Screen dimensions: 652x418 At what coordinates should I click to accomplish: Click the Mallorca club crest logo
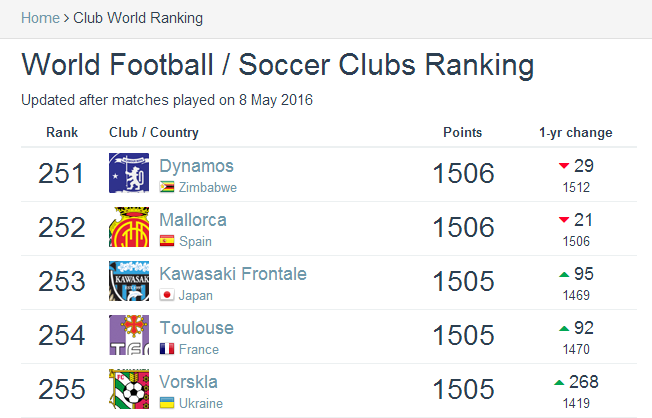tap(129, 227)
